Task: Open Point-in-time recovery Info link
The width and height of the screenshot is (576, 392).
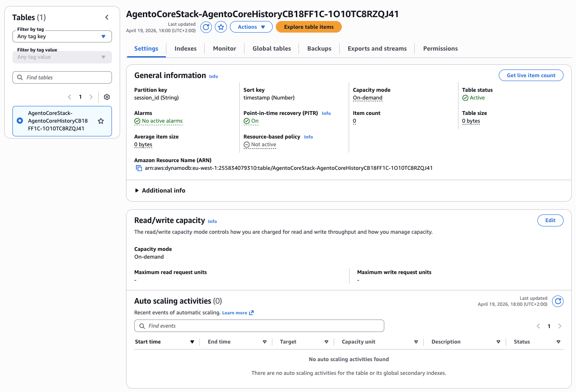Action: click(326, 114)
